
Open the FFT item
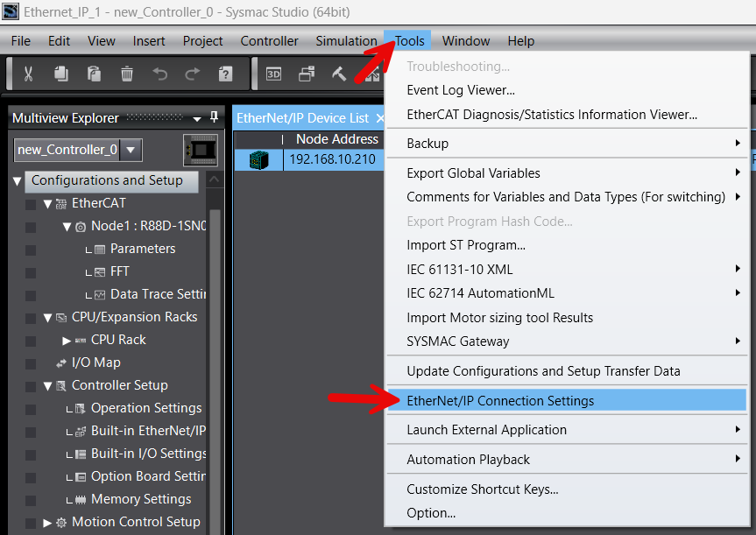[x=119, y=271]
